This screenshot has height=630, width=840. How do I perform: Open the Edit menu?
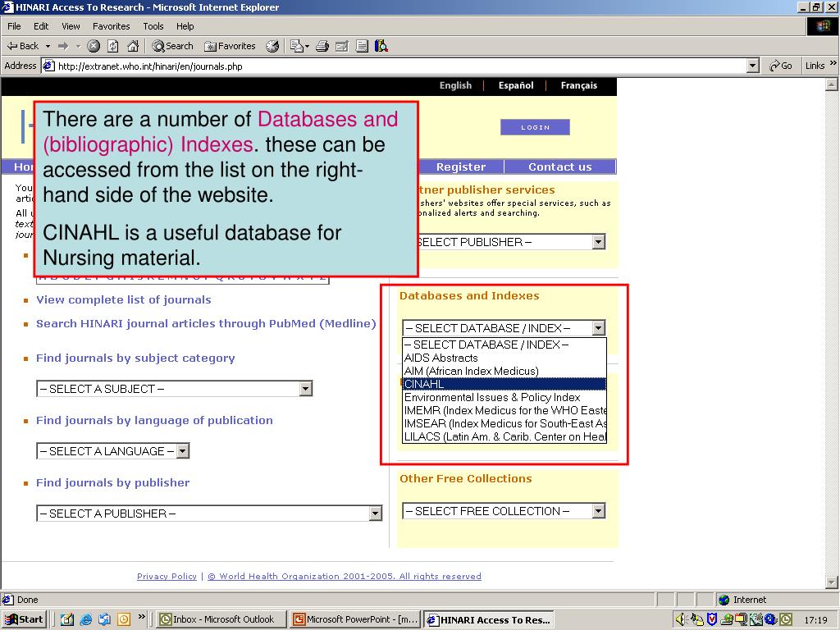click(x=41, y=26)
